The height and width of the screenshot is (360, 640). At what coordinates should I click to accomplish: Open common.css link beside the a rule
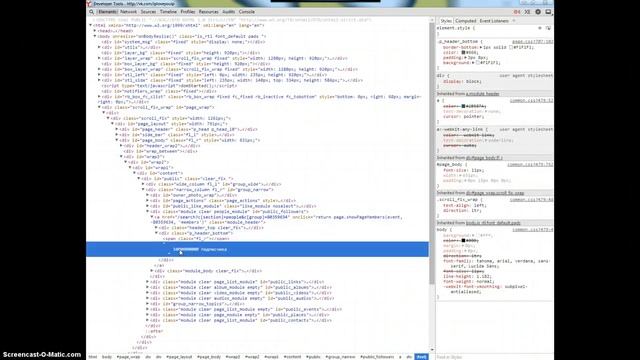(531, 100)
